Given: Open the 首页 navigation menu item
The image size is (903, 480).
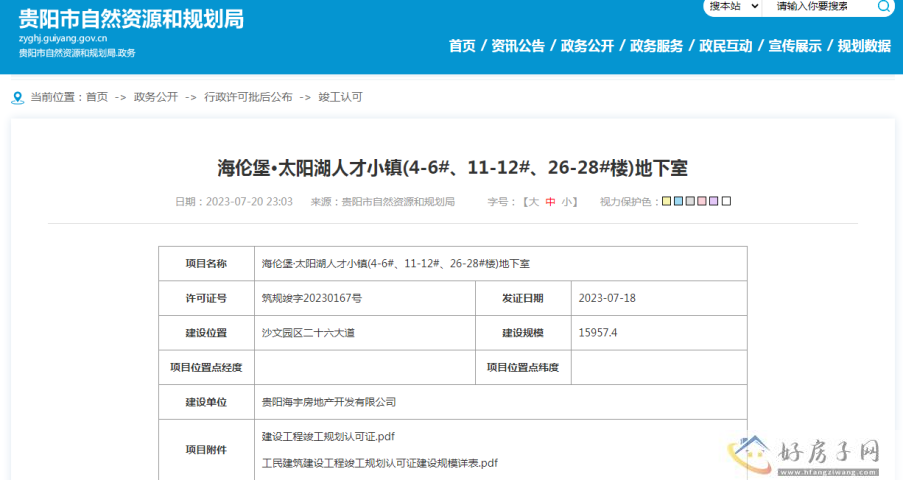Looking at the screenshot, I should 462,46.
